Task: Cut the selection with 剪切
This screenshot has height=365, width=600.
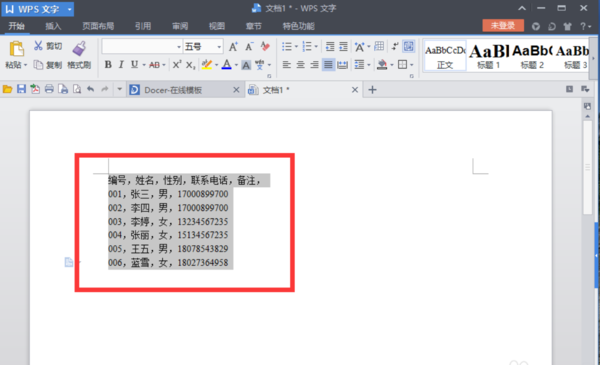Action: point(48,46)
